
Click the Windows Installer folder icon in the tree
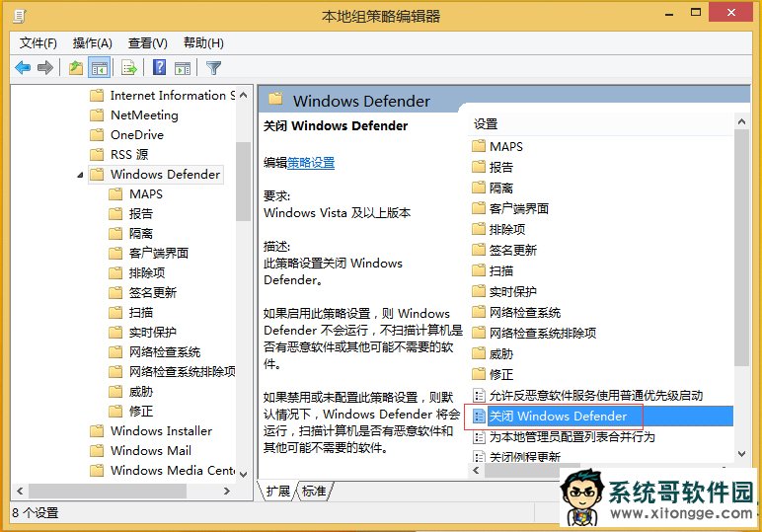click(x=97, y=431)
